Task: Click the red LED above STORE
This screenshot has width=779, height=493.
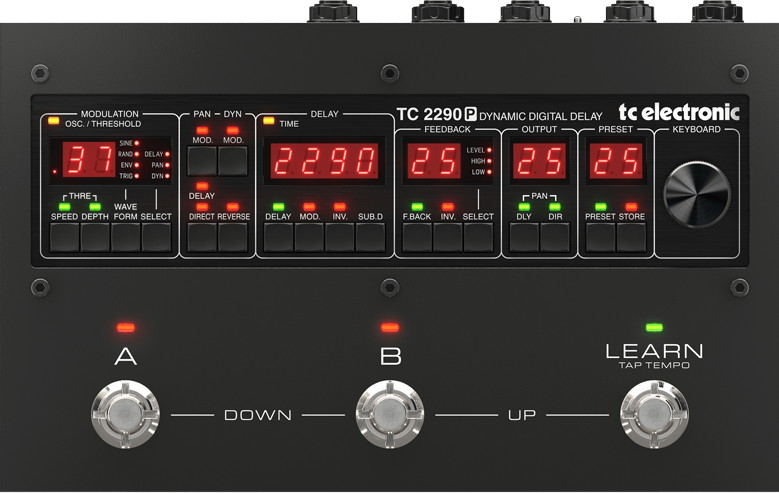Action: click(631, 207)
